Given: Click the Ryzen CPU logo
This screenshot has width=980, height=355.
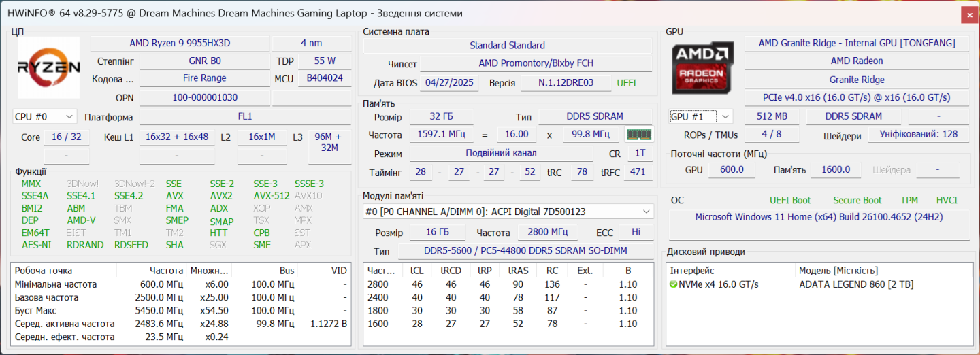Looking at the screenshot, I should pyautogui.click(x=48, y=68).
